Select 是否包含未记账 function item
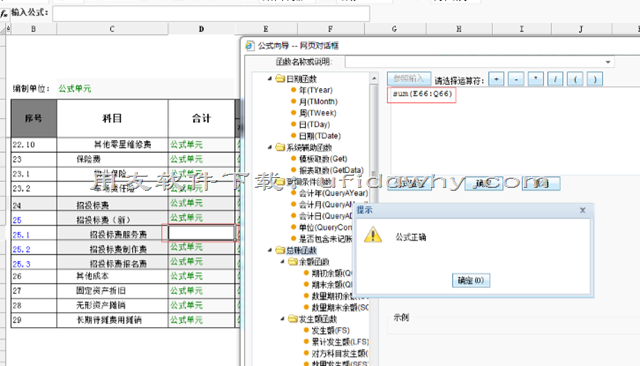This screenshot has width=640, height=366. pyautogui.click(x=325, y=239)
